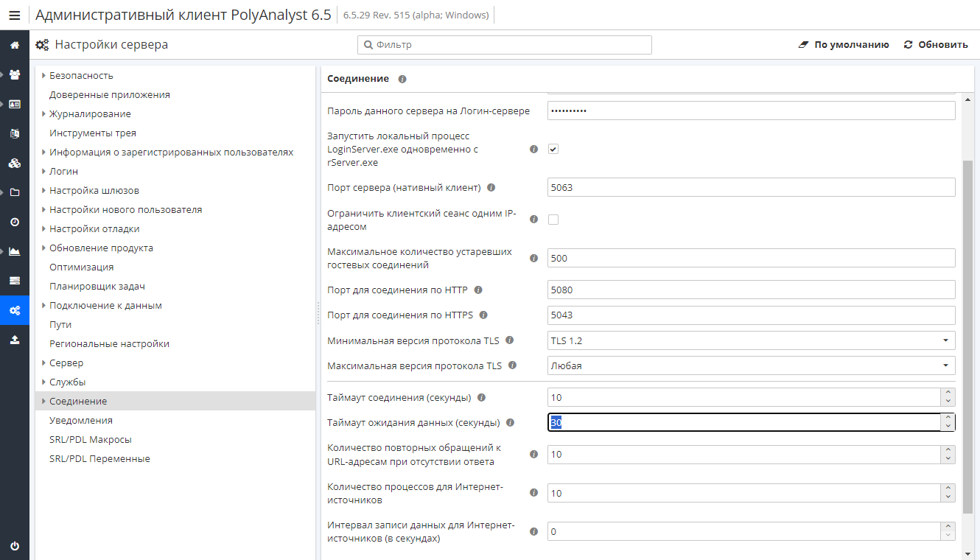The width and height of the screenshot is (980, 560).
Task: Expand the Подключение к данным tree node
Action: 43,305
